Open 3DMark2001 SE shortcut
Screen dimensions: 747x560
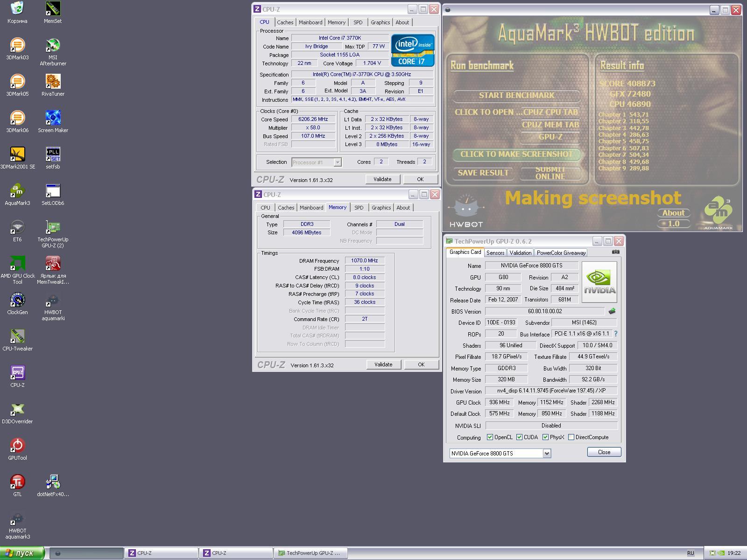pos(17,158)
